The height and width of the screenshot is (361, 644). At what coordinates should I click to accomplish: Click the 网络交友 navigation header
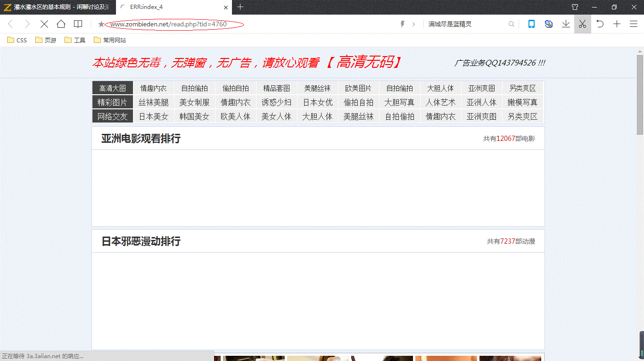click(113, 116)
